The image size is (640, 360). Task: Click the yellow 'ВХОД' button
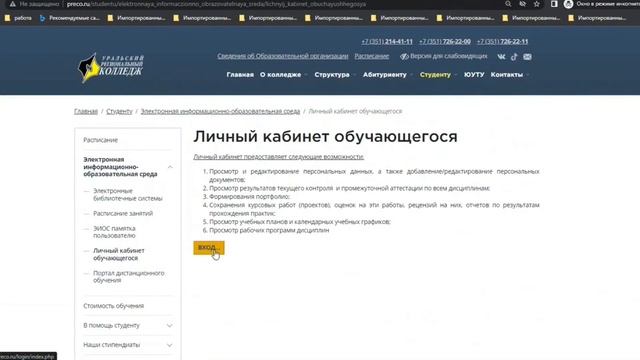point(209,248)
